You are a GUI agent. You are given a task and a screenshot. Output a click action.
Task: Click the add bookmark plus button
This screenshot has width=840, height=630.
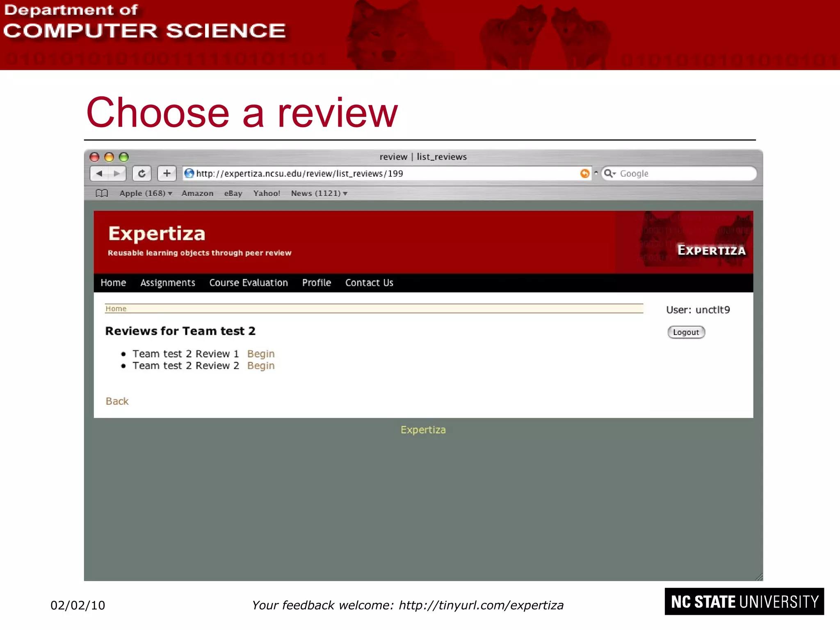pos(167,173)
